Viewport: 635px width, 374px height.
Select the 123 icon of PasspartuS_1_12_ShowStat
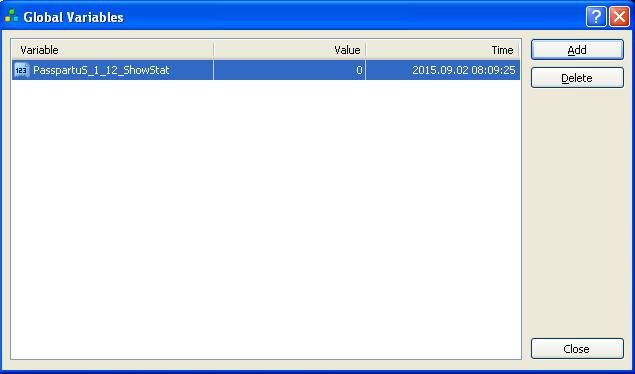click(21, 70)
